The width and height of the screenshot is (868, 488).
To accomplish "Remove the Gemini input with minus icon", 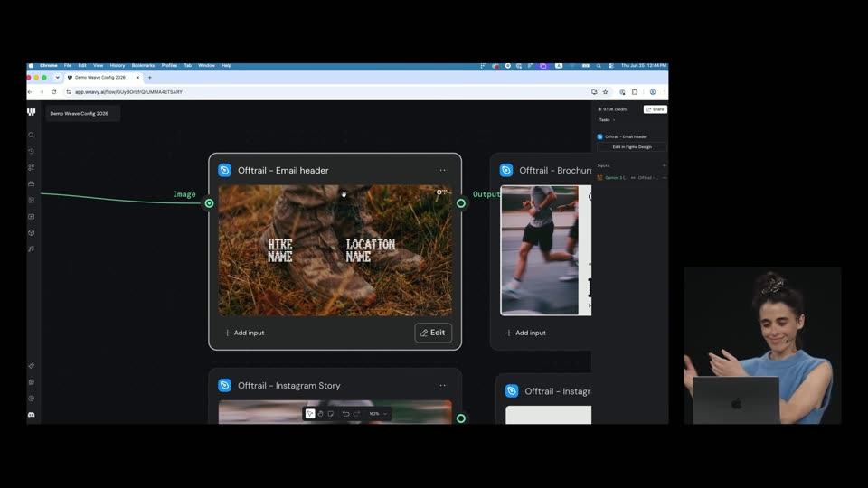I will [x=665, y=178].
